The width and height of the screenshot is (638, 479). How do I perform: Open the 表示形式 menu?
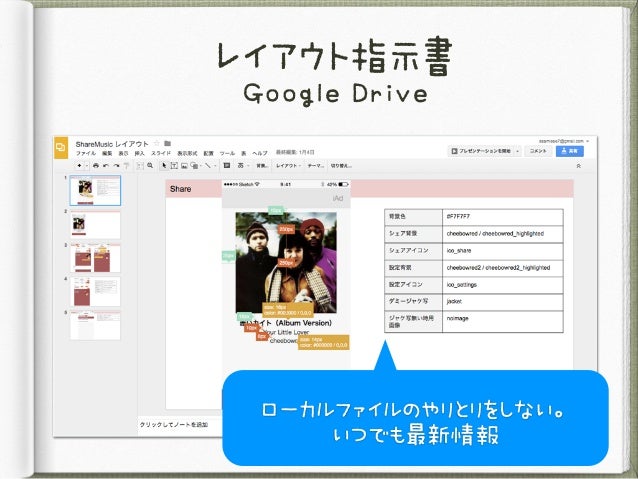tap(187, 153)
